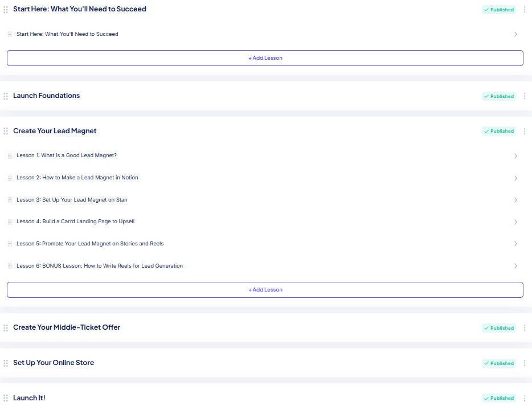The width and height of the screenshot is (532, 406).
Task: Toggle Published badge on Launch Foundations
Action: pyautogui.click(x=499, y=96)
